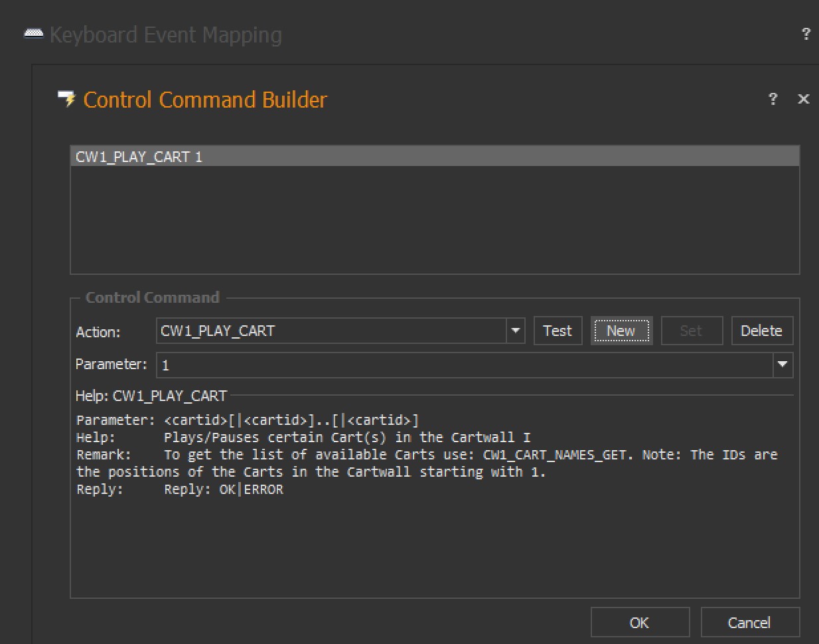Open help for Control Command Builder dialog
Viewport: 819px width, 644px height.
coord(773,99)
